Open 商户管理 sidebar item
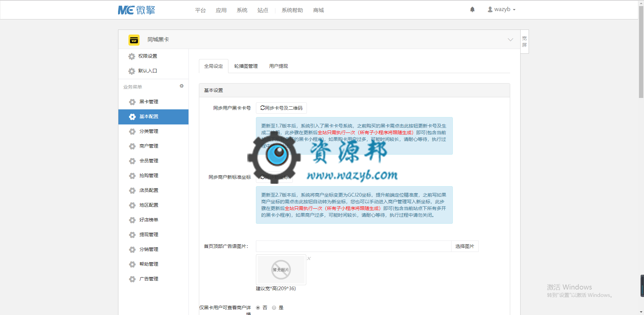This screenshot has height=315, width=644. tap(153, 146)
